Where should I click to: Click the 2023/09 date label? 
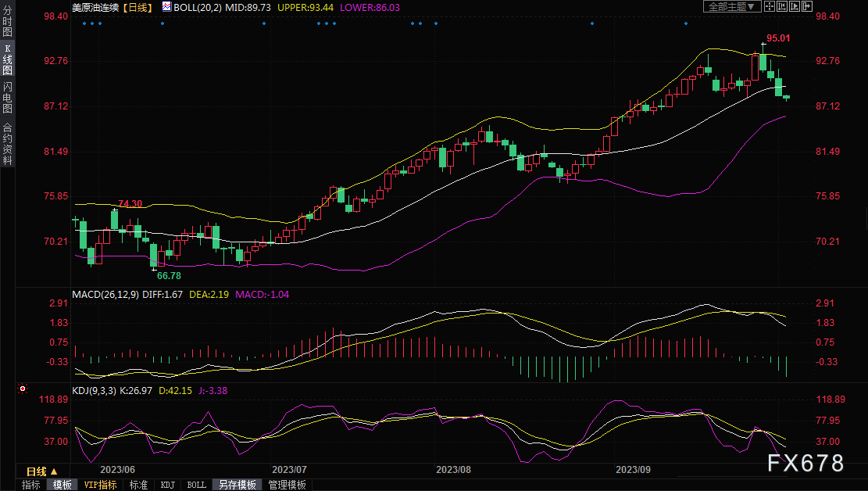(634, 469)
